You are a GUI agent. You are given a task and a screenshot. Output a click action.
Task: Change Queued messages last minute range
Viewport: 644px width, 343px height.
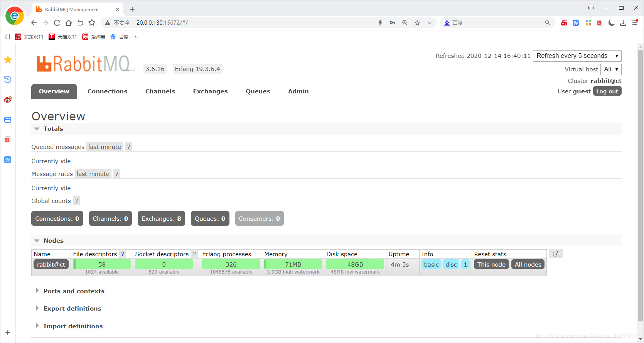click(x=105, y=147)
